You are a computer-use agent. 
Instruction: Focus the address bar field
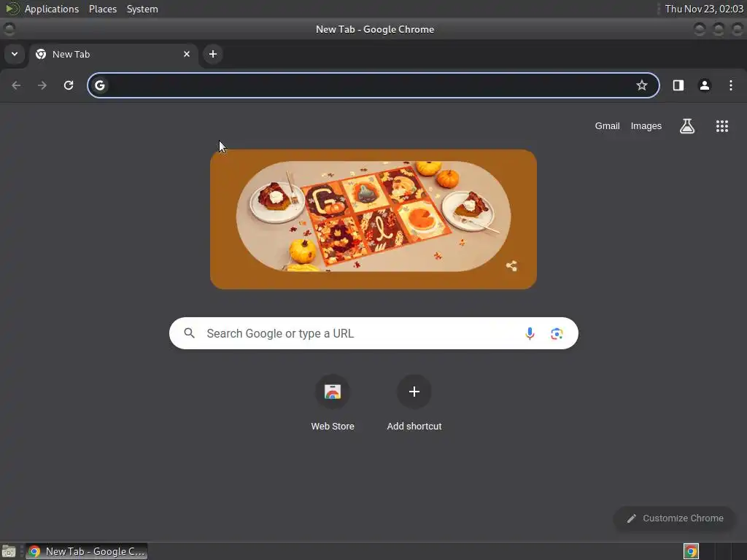(x=373, y=85)
